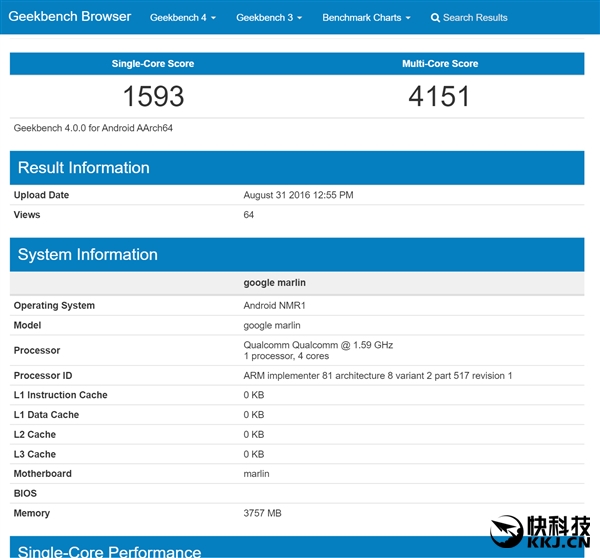Open the Search Results text link

point(475,18)
